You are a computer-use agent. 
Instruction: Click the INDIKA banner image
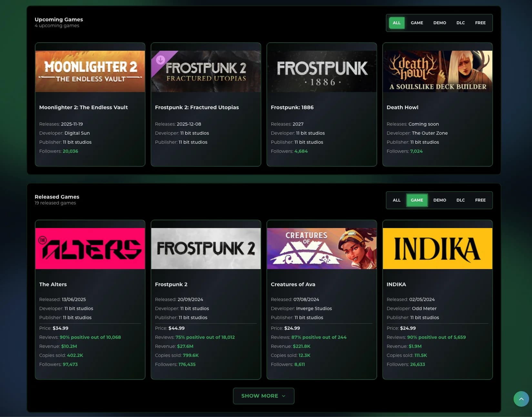click(x=437, y=248)
